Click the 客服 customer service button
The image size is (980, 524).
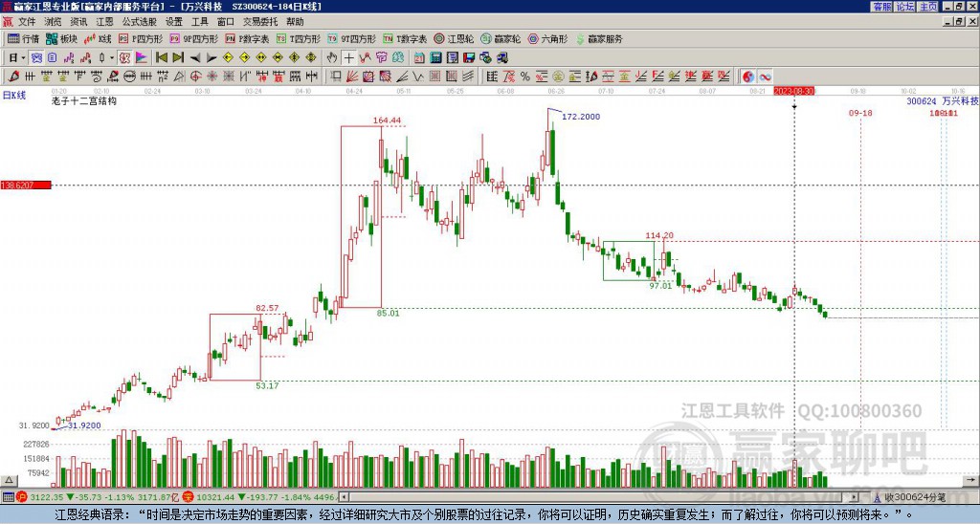pyautogui.click(x=882, y=7)
